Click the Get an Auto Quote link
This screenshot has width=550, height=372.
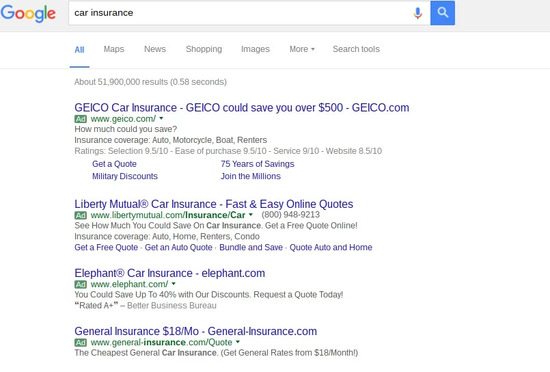[x=179, y=247]
